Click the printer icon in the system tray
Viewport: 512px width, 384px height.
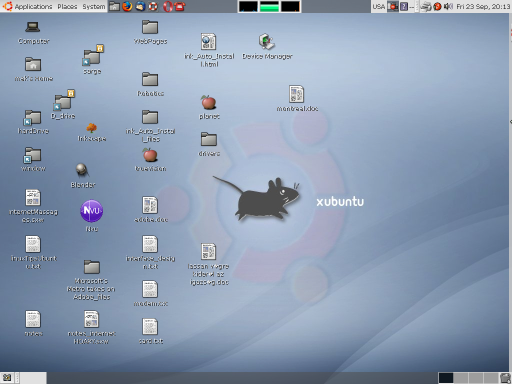pyautogui.click(x=426, y=6)
